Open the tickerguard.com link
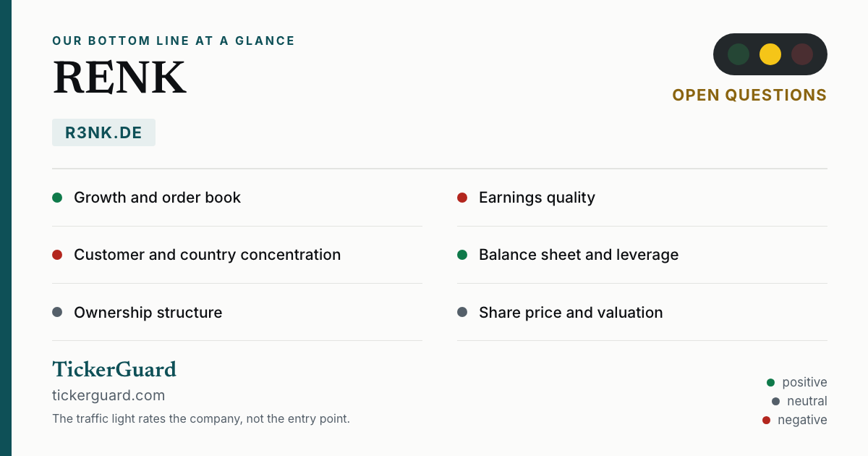 [109, 395]
